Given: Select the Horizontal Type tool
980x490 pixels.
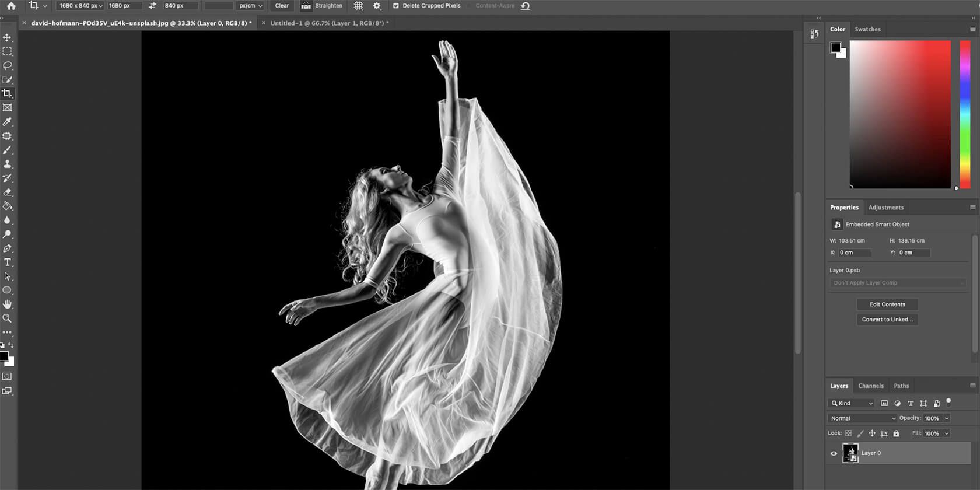Looking at the screenshot, I should [7, 262].
